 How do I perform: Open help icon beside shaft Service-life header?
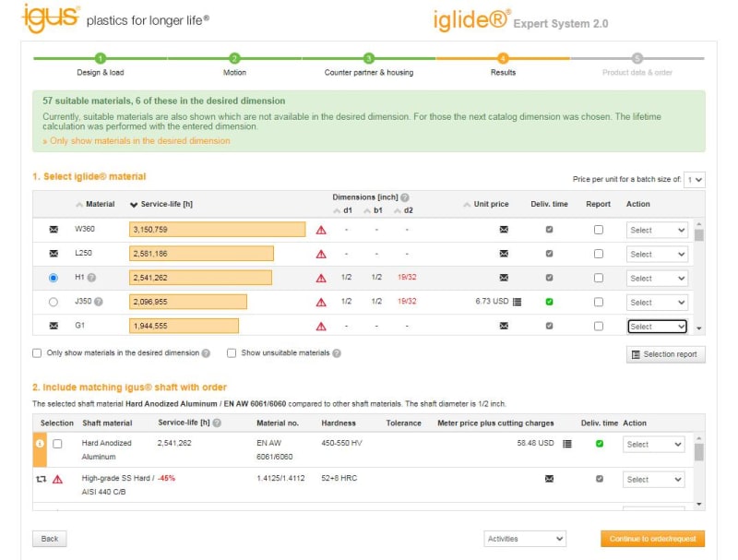pos(217,423)
